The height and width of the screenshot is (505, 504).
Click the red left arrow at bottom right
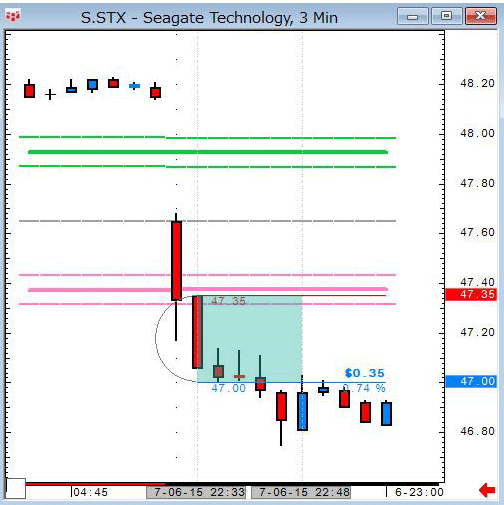pyautogui.click(x=487, y=490)
